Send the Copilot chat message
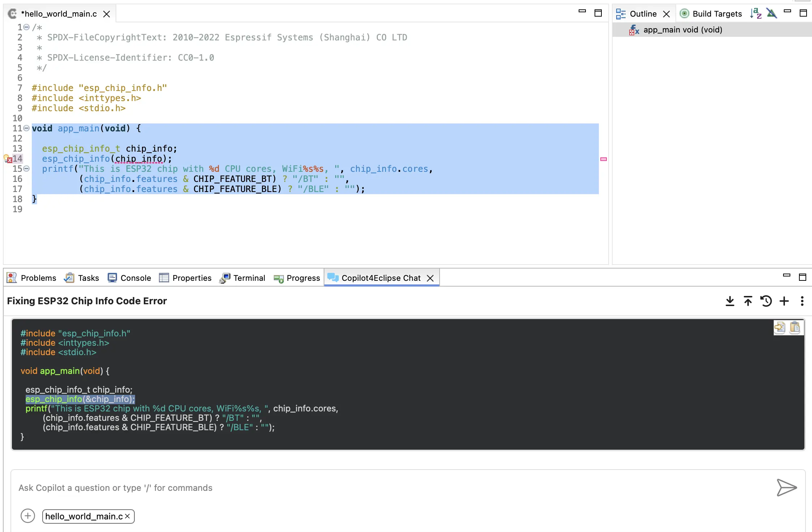Screen dimensions: 812x532 click(x=786, y=488)
